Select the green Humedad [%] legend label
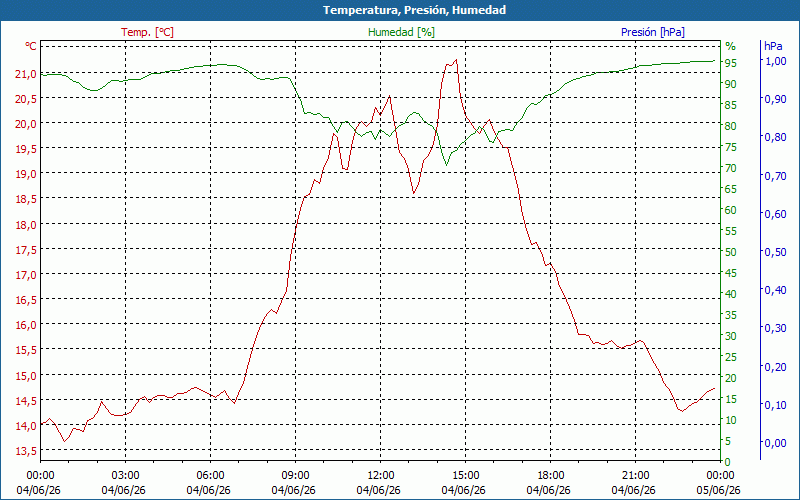800x500 pixels. click(x=401, y=32)
